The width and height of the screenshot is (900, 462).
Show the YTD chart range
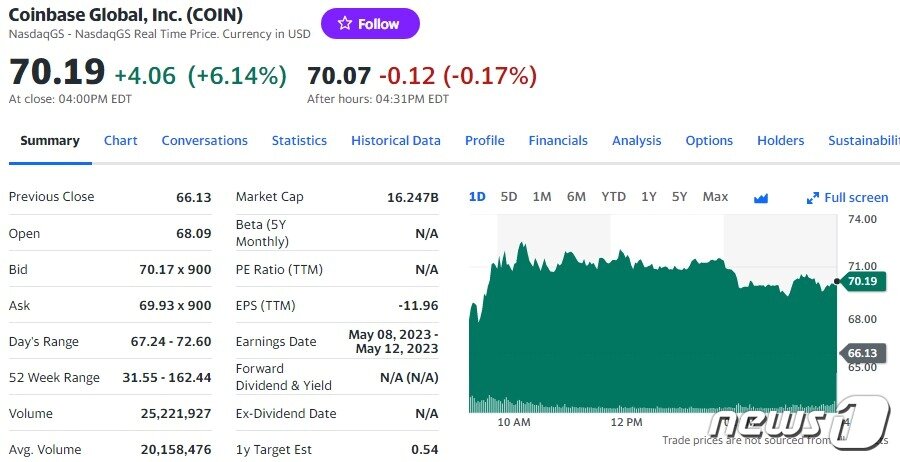[613, 197]
